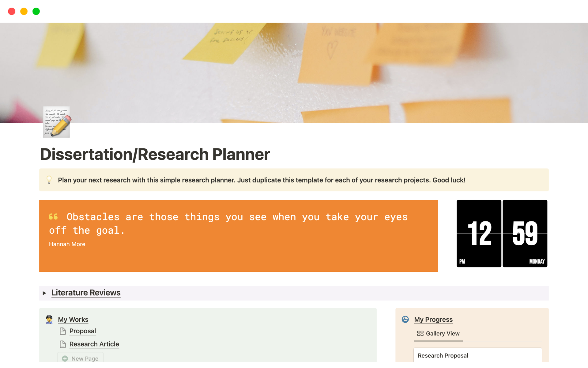
Task: Click the document icon next to Research Article
Action: pos(63,344)
